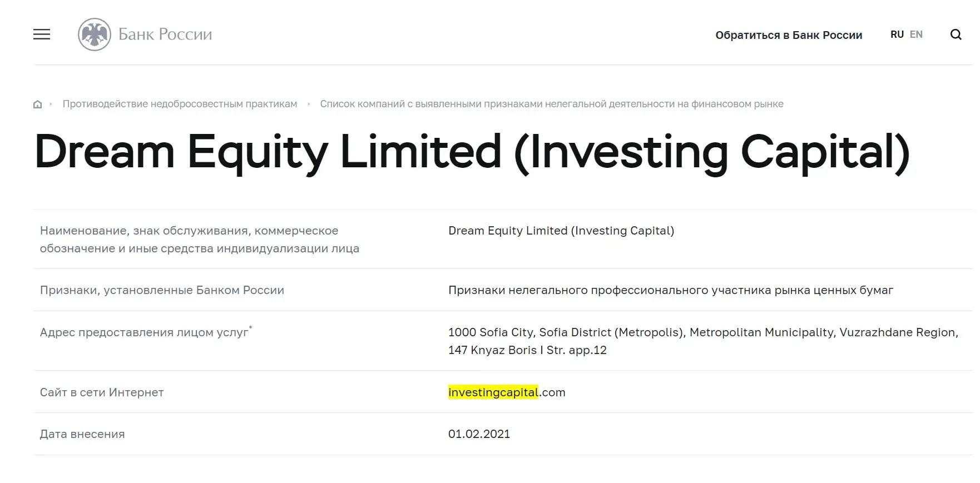Click the date value 01.02.2021

(479, 434)
